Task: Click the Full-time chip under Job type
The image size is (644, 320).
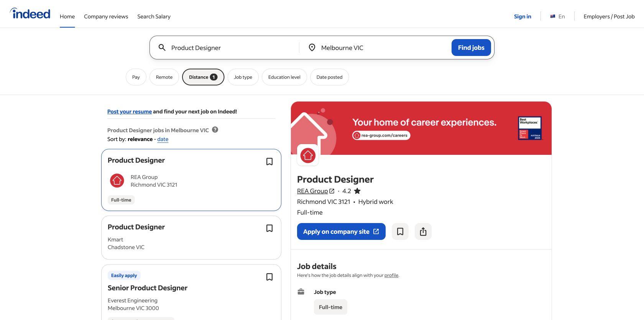Action: tap(330, 307)
